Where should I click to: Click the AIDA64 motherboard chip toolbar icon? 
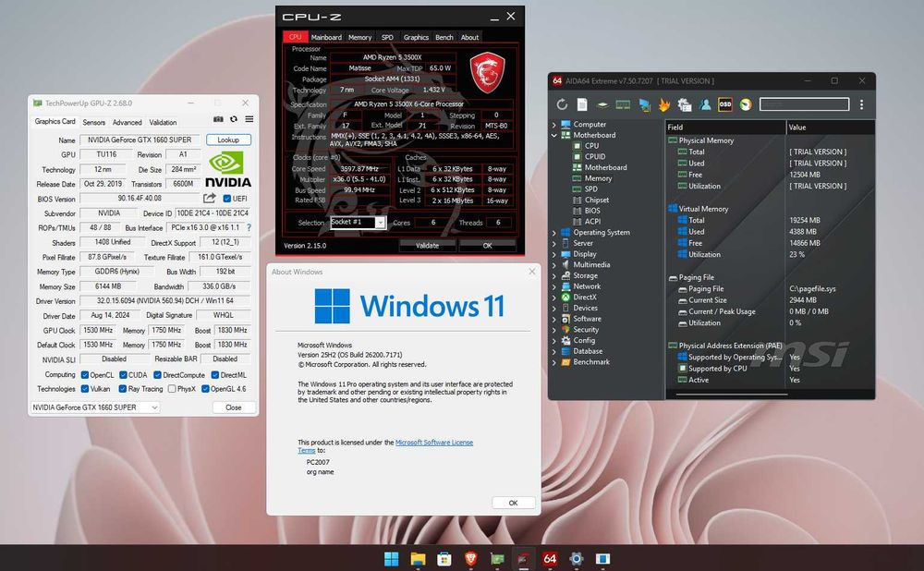tap(602, 104)
